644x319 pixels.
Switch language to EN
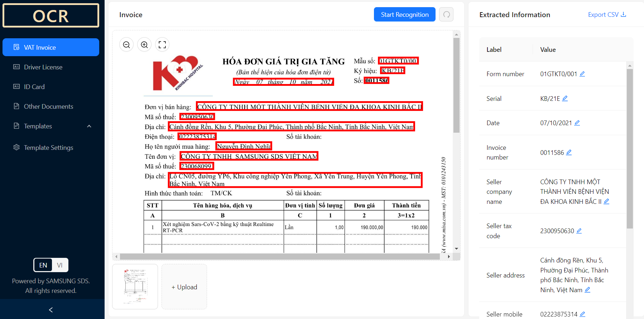[43, 265]
